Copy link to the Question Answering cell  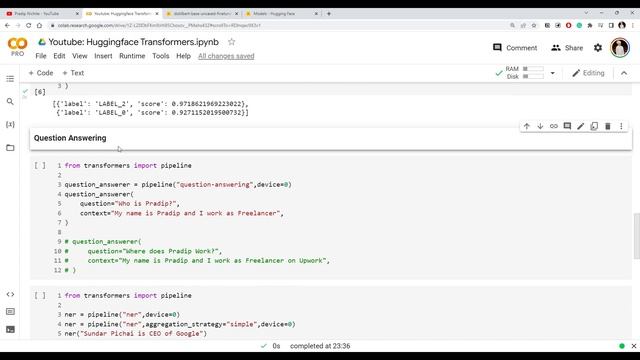point(553,126)
